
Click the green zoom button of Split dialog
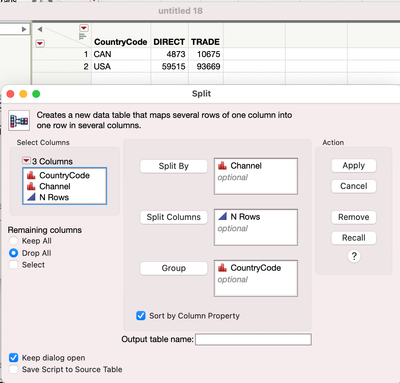[x=36, y=94]
